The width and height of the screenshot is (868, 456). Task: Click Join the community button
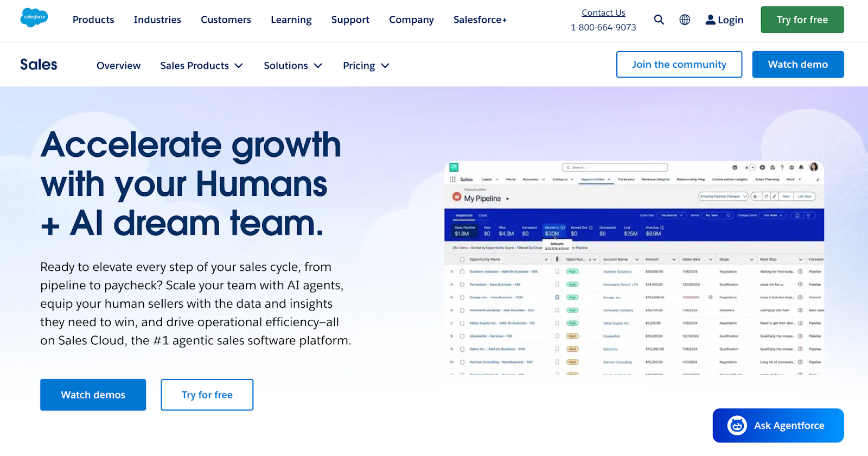(x=679, y=65)
